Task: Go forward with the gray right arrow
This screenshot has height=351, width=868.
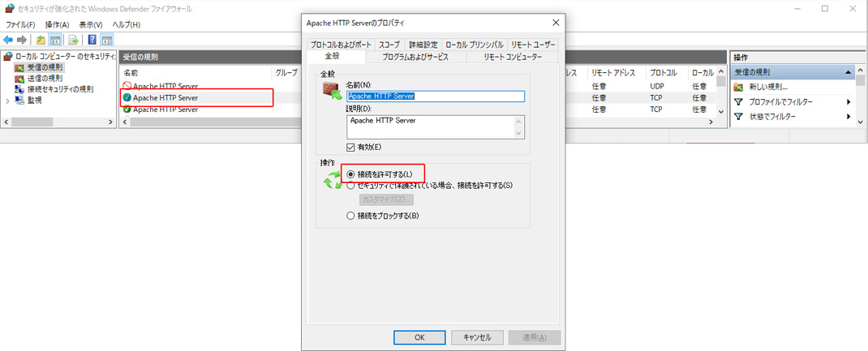Action: point(22,40)
